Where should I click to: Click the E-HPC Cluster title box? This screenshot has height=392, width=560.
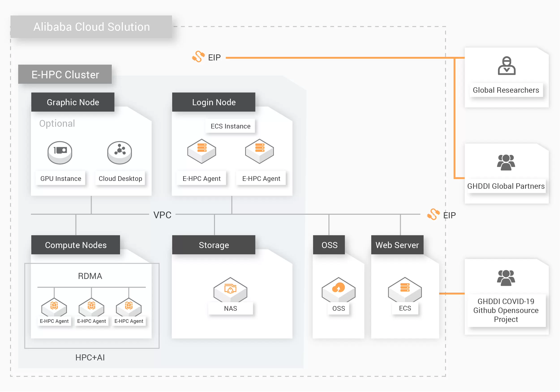[65, 75]
